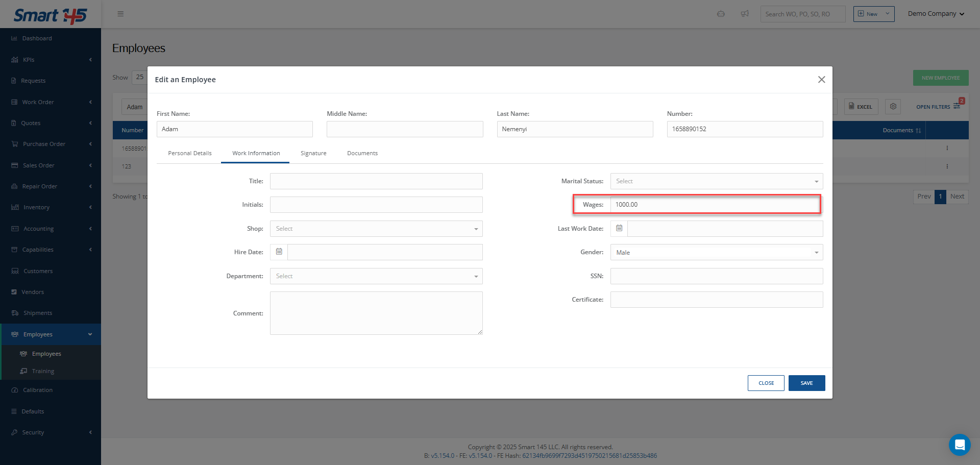This screenshot has width=980, height=465.
Task: Open the chat support bubble
Action: click(x=959, y=445)
